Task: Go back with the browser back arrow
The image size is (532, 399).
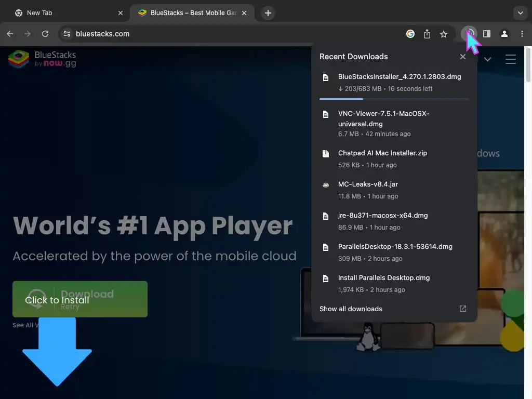Action: point(10,34)
